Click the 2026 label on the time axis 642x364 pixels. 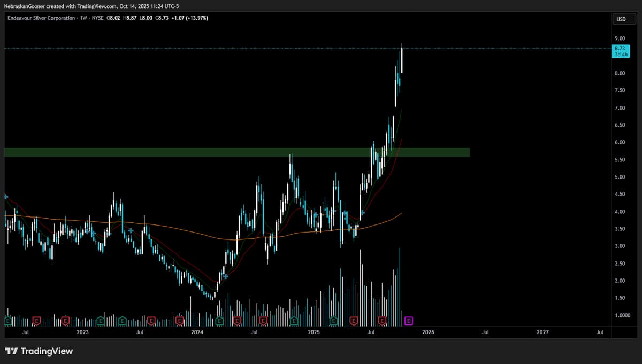(x=427, y=332)
